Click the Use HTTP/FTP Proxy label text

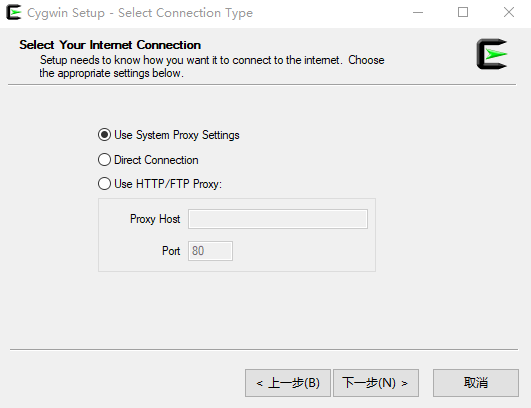pos(168,184)
